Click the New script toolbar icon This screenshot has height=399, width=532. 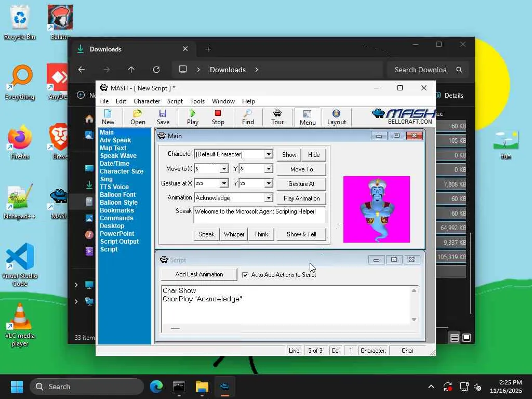(x=108, y=117)
